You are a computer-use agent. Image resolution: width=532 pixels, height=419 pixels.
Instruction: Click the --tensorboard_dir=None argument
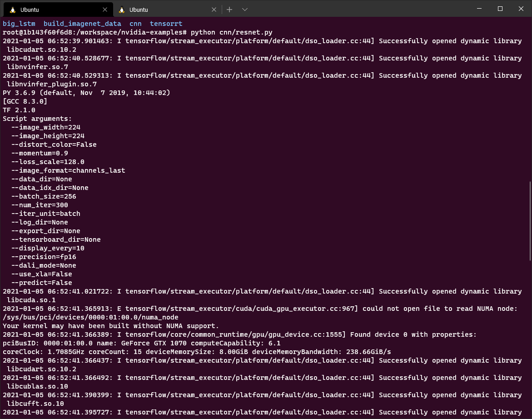coord(56,239)
